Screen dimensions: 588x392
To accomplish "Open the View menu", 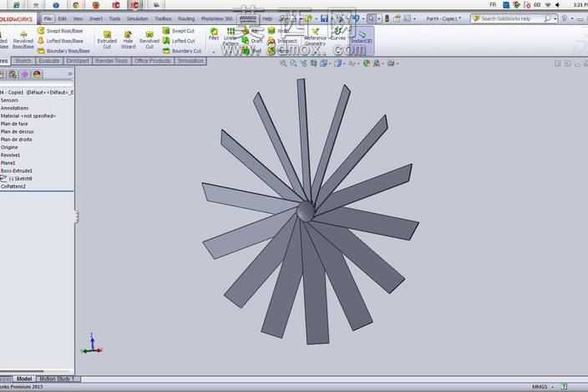I will (x=78, y=18).
